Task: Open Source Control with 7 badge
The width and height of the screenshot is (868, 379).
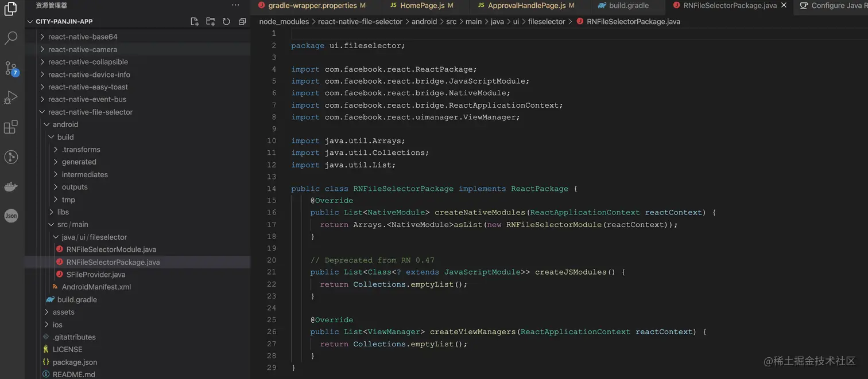Action: [x=11, y=68]
